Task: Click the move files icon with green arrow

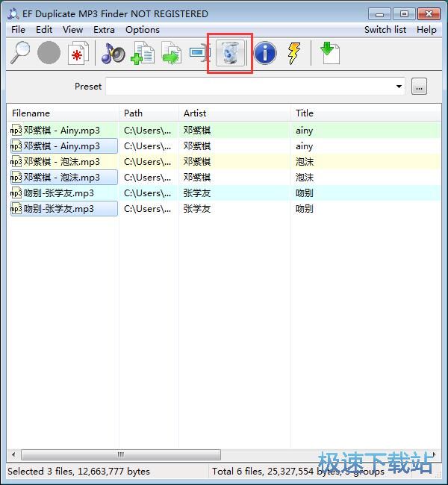Action: [x=171, y=53]
